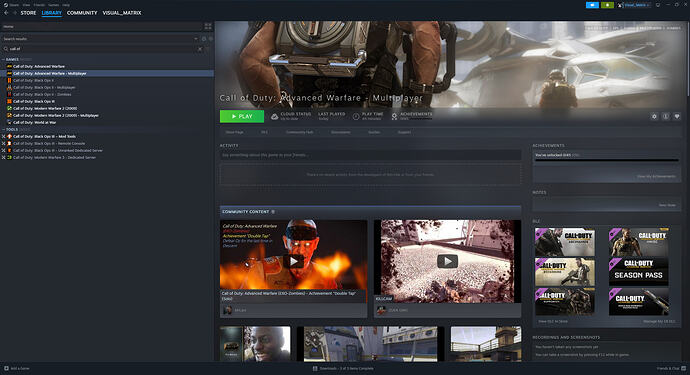Viewport: 690px width, 375px height.
Task: Open the Support link
Action: 404,132
